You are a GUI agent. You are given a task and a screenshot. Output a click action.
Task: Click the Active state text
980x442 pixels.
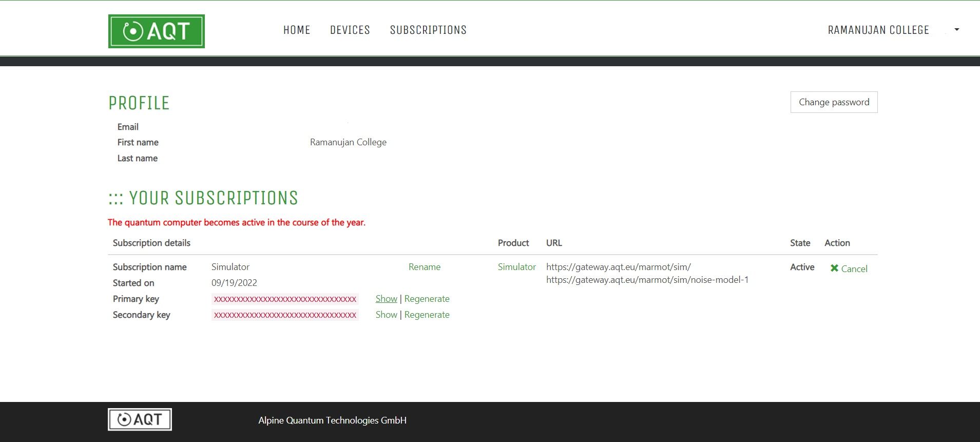coord(802,267)
